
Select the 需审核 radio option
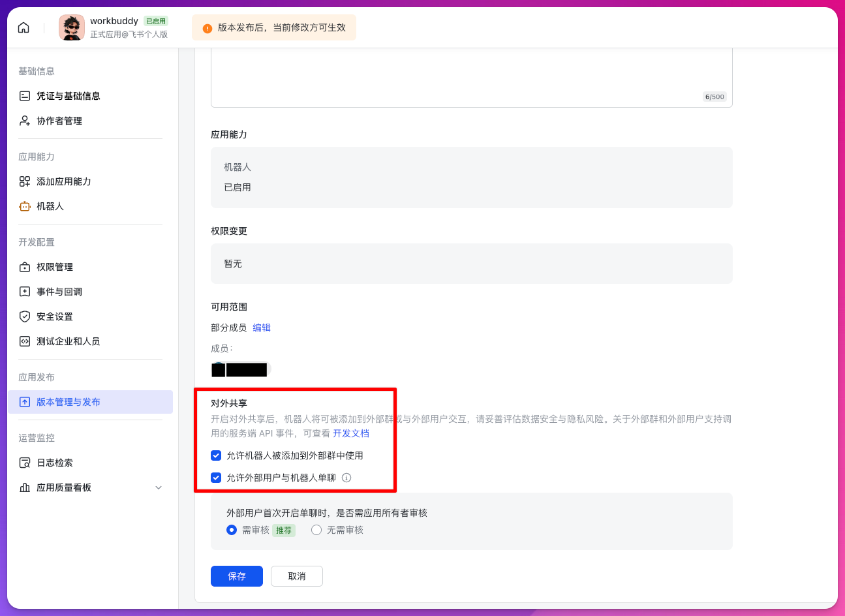pos(232,530)
